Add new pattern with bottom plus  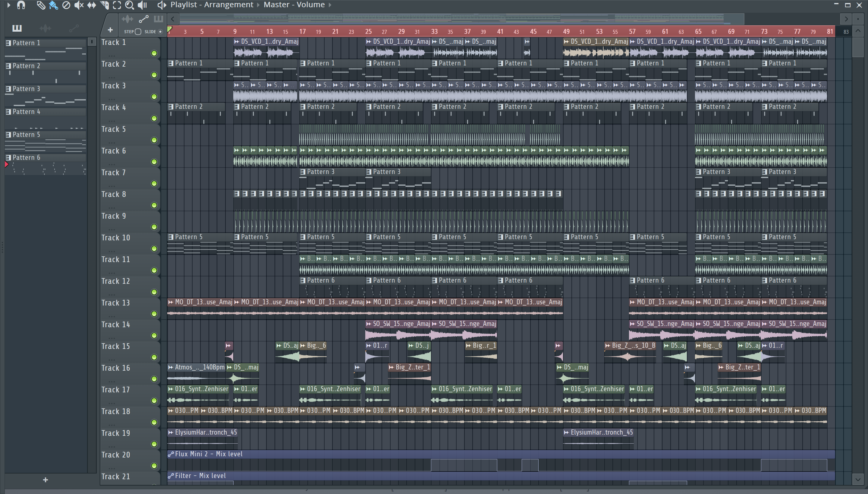(46, 480)
